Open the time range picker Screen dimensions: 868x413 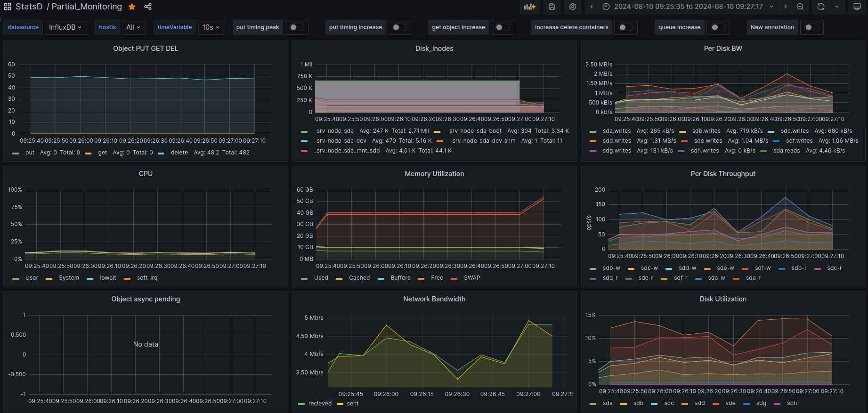click(688, 7)
